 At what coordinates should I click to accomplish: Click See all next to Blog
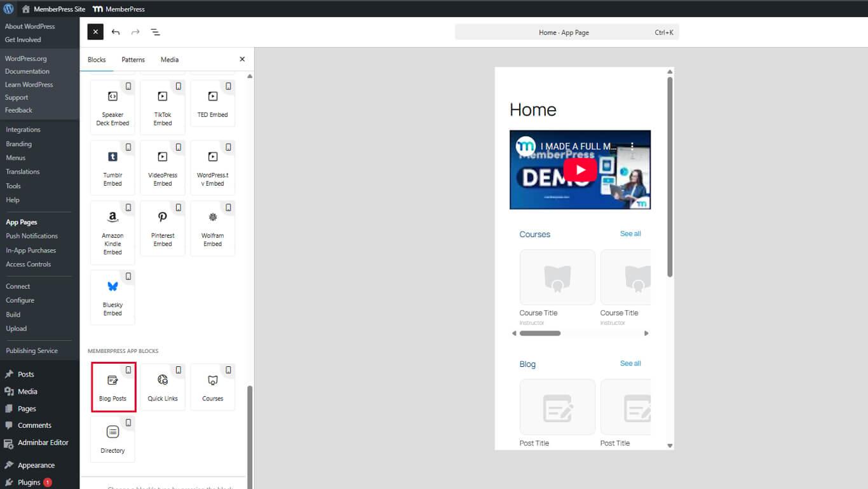click(630, 364)
